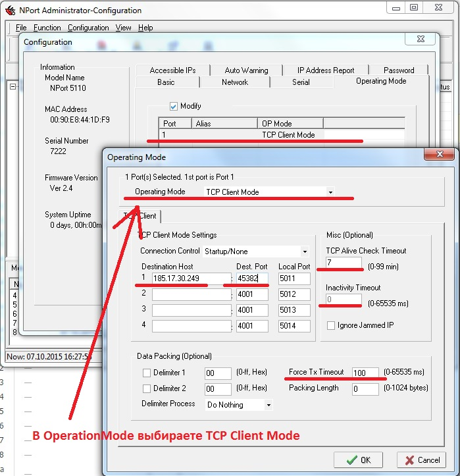Focus the Force Tx Timeout field
Image resolution: width=460 pixels, height=476 pixels.
tap(365, 373)
